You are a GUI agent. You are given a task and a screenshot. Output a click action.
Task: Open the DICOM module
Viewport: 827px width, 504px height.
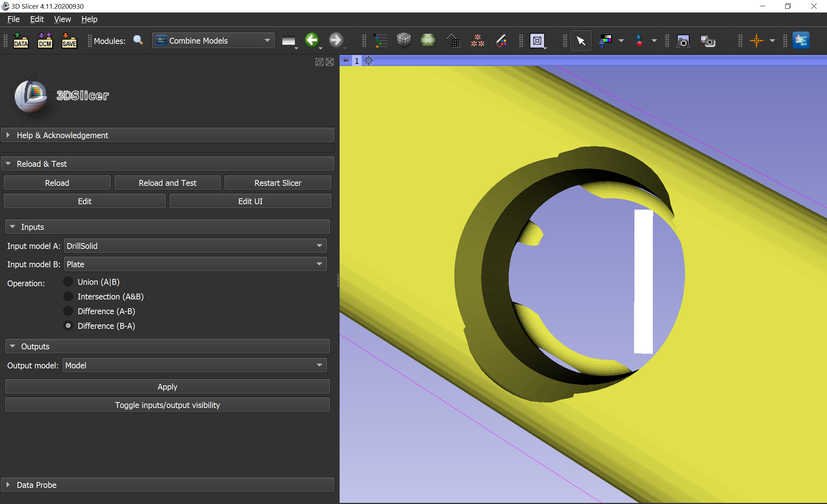click(45, 41)
